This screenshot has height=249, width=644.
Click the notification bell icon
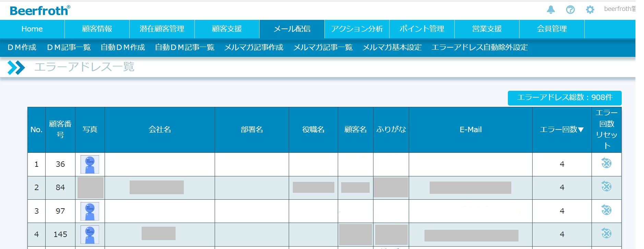551,10
